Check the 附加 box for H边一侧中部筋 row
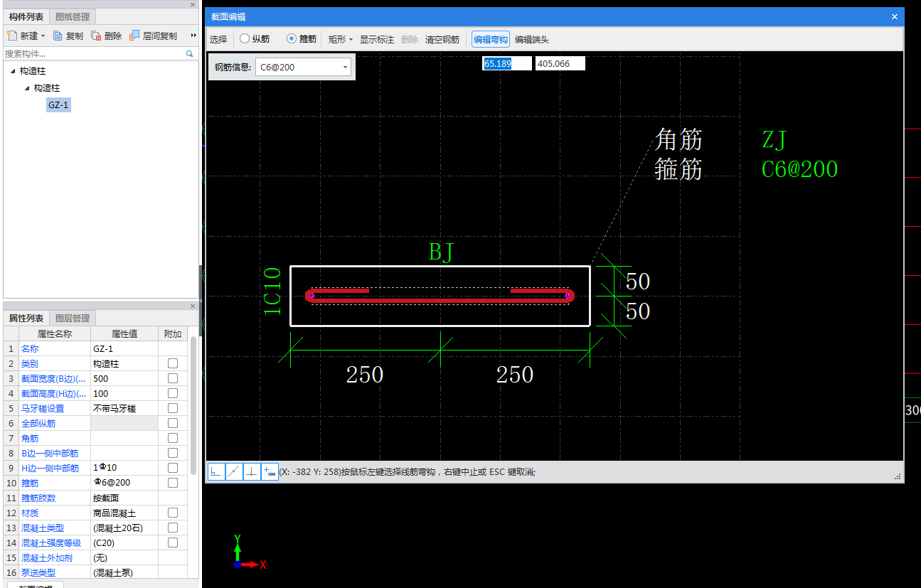Screen dimensions: 921x588 173,468
